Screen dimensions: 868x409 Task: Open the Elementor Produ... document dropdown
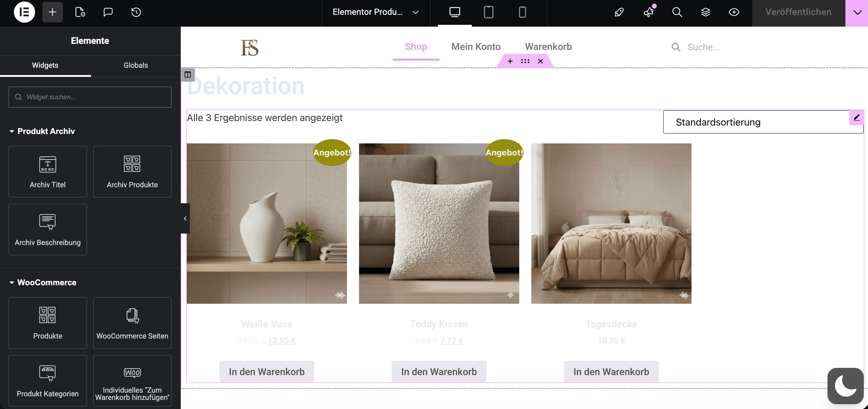[x=375, y=12]
